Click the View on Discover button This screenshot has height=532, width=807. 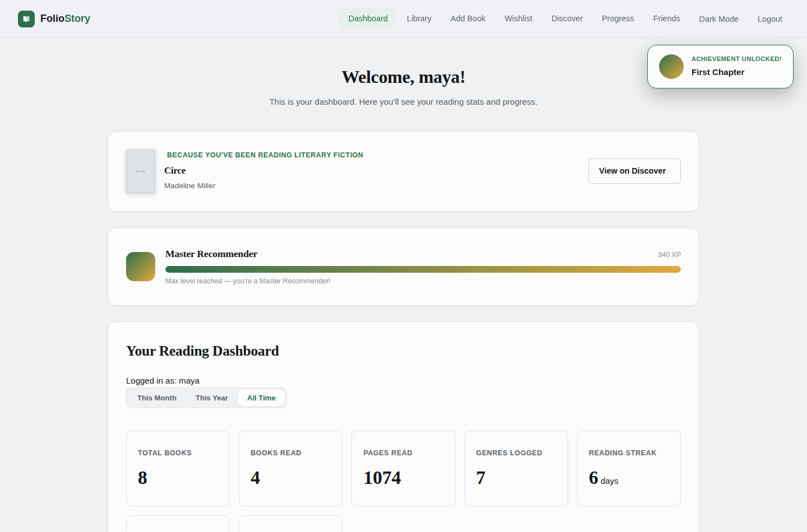(x=634, y=171)
